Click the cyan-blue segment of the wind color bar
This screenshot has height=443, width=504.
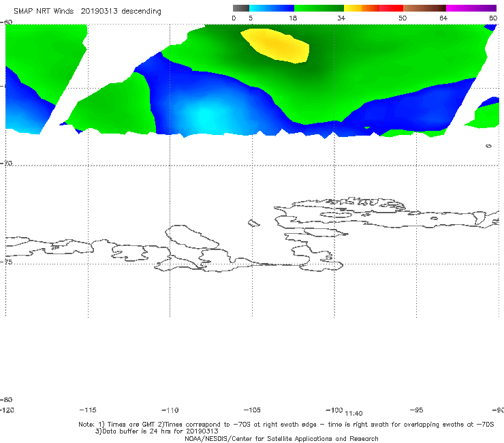(x=272, y=8)
